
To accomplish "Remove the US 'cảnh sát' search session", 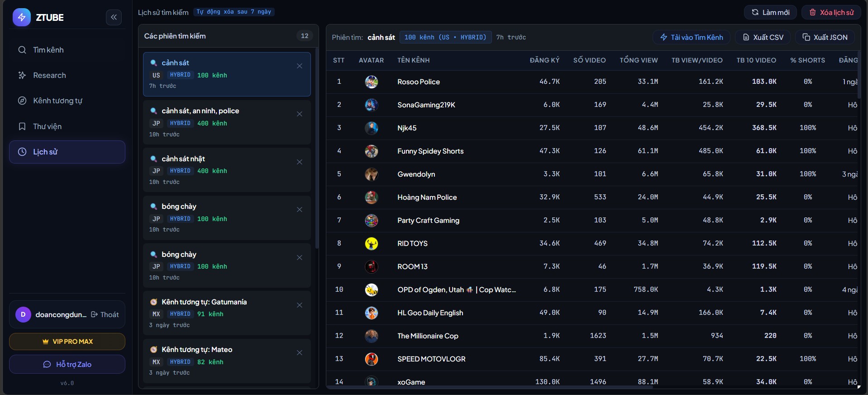I will [x=300, y=66].
